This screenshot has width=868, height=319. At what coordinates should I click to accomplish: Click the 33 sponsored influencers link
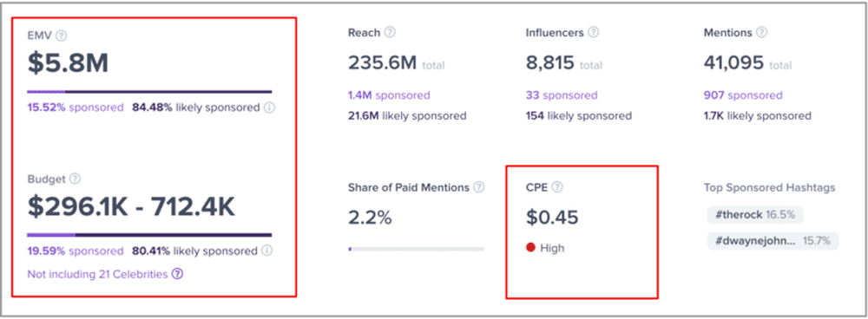pyautogui.click(x=562, y=95)
